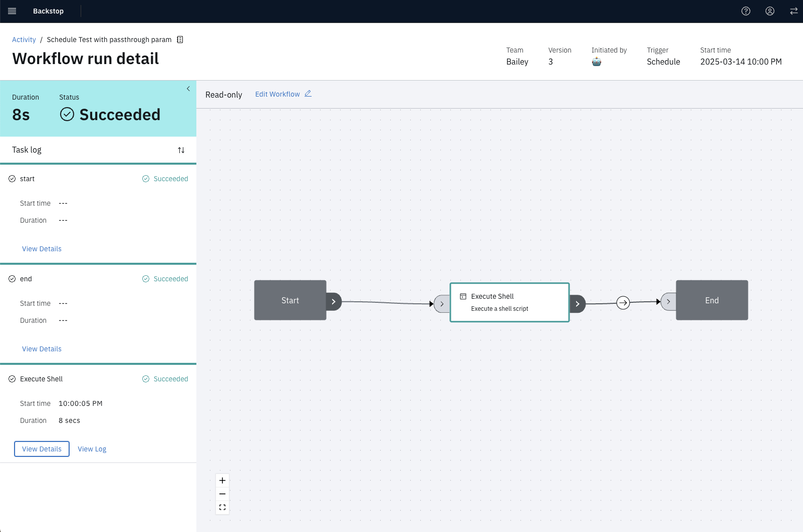
Task: Click the Backstop app title
Action: (48, 11)
